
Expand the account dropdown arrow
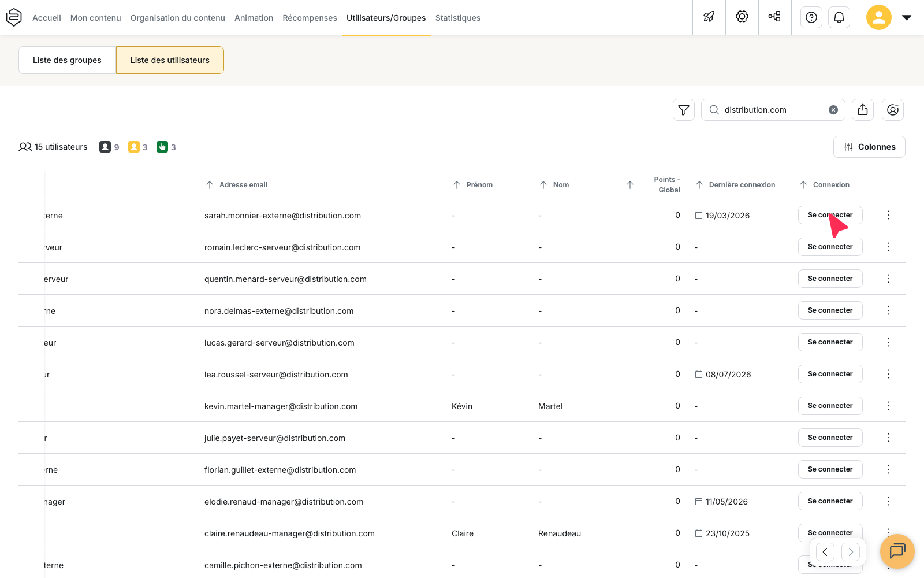click(907, 17)
